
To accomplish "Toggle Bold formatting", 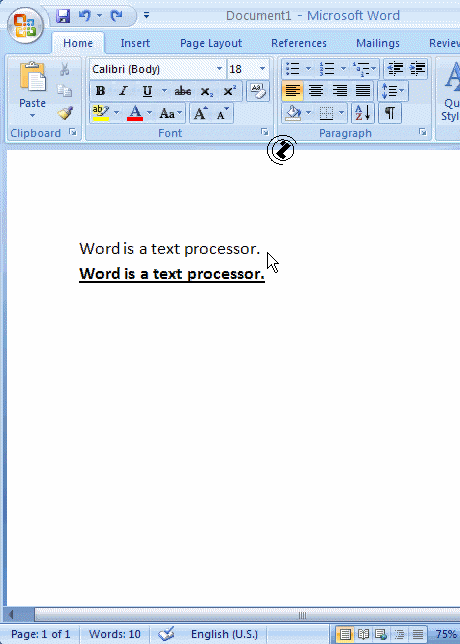I will [100, 91].
